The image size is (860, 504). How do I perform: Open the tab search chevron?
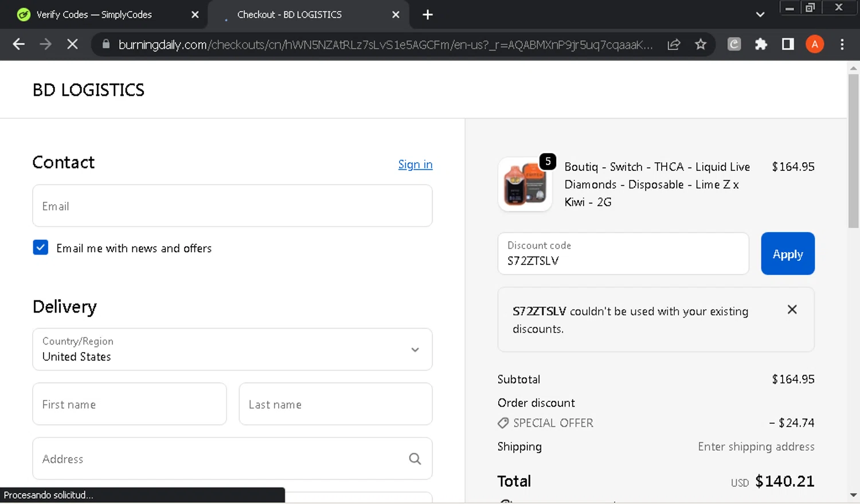[x=760, y=15]
